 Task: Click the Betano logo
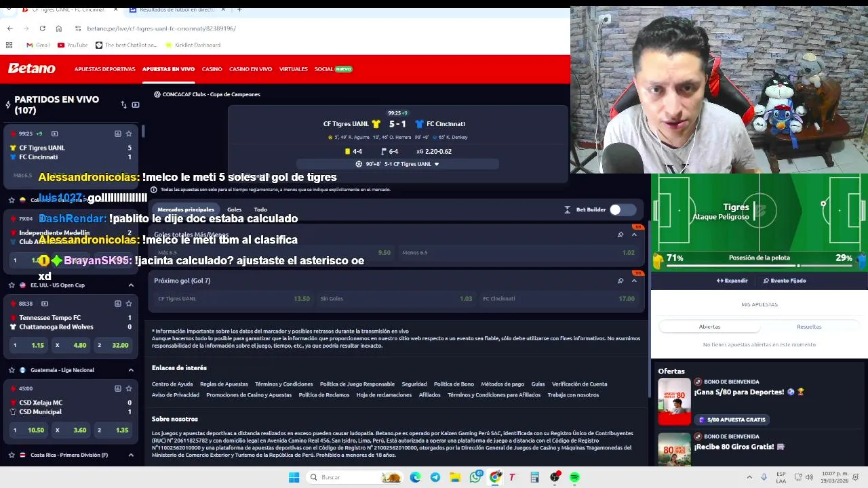[31, 68]
